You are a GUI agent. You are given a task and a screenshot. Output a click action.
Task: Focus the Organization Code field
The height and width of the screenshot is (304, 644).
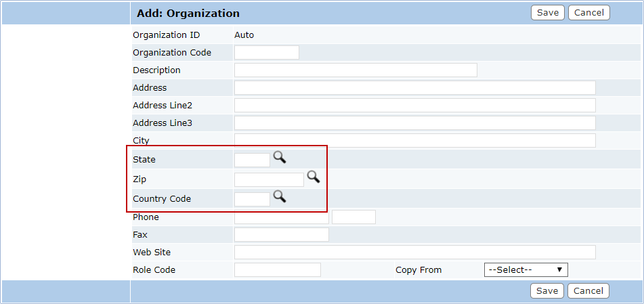267,53
